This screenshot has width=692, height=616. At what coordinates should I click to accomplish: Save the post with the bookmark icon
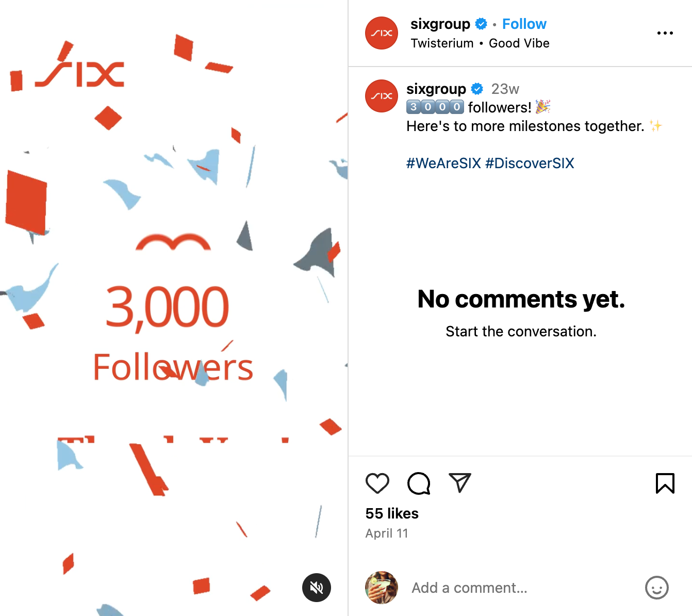tap(666, 483)
